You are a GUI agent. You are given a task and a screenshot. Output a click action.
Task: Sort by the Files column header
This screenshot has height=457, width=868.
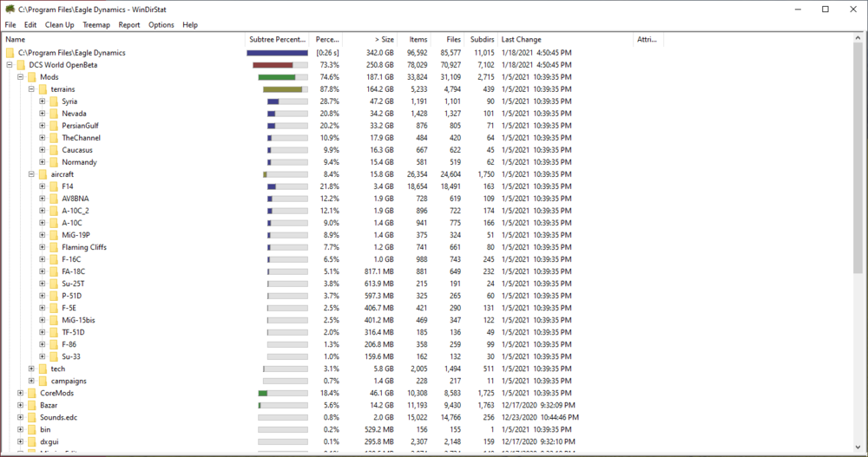[x=447, y=39]
